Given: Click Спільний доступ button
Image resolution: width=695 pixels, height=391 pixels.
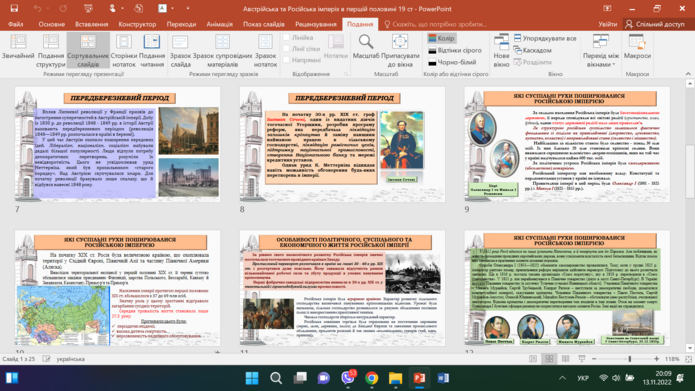Looking at the screenshot, I should pos(655,24).
